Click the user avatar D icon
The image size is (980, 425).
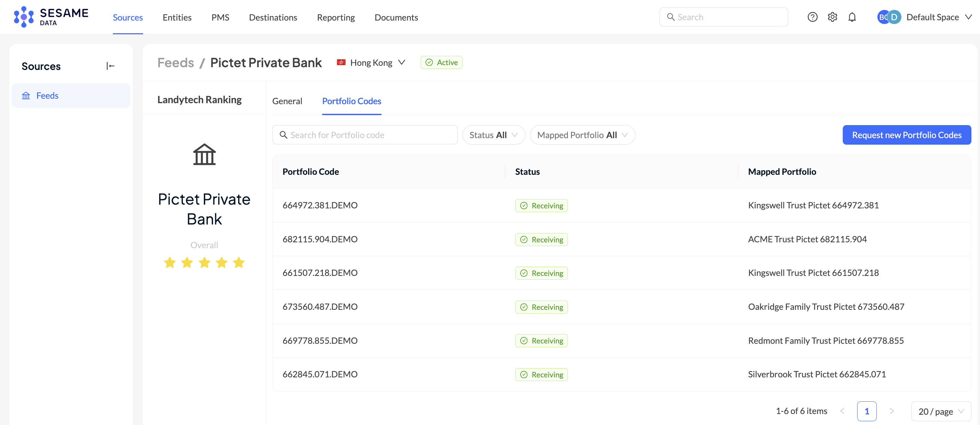click(894, 17)
